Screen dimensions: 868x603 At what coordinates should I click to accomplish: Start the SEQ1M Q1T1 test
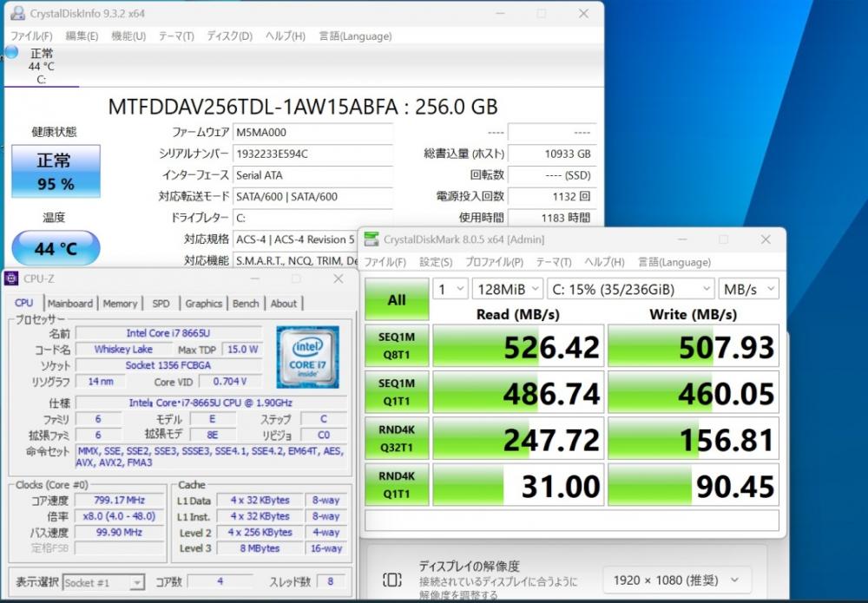397,392
